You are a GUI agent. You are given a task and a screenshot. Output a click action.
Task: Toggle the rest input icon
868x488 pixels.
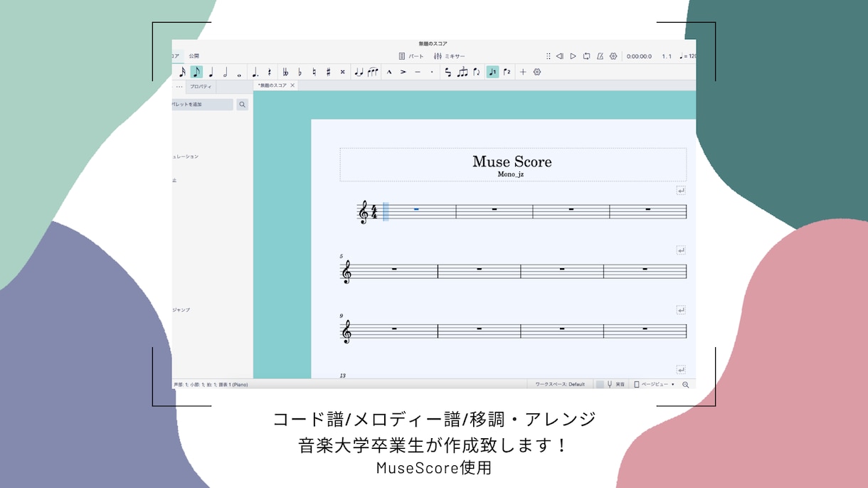click(270, 72)
